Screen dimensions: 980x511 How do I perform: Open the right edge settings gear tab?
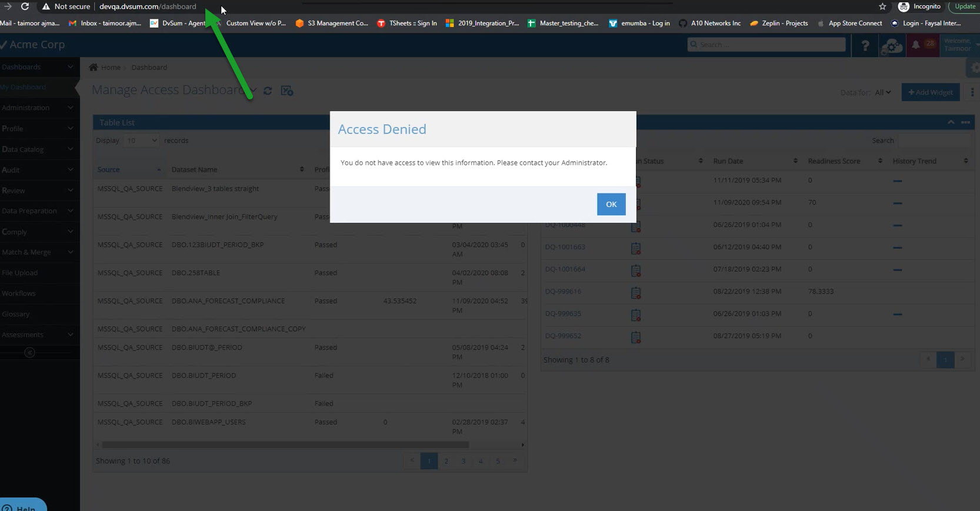(974, 68)
